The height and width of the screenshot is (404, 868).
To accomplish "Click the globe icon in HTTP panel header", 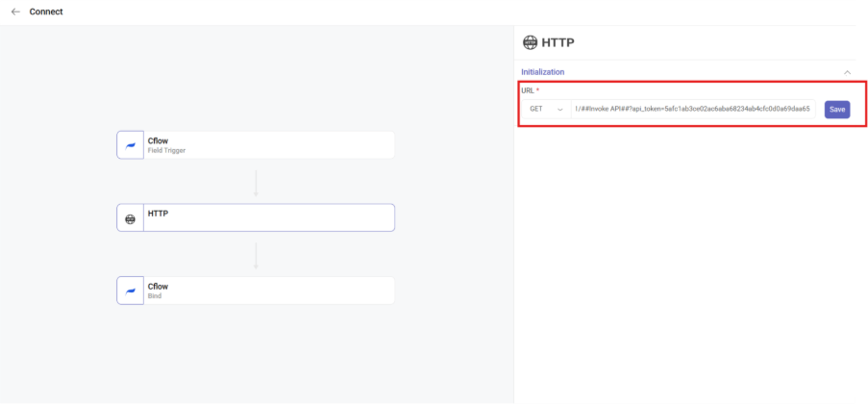I will [x=530, y=42].
